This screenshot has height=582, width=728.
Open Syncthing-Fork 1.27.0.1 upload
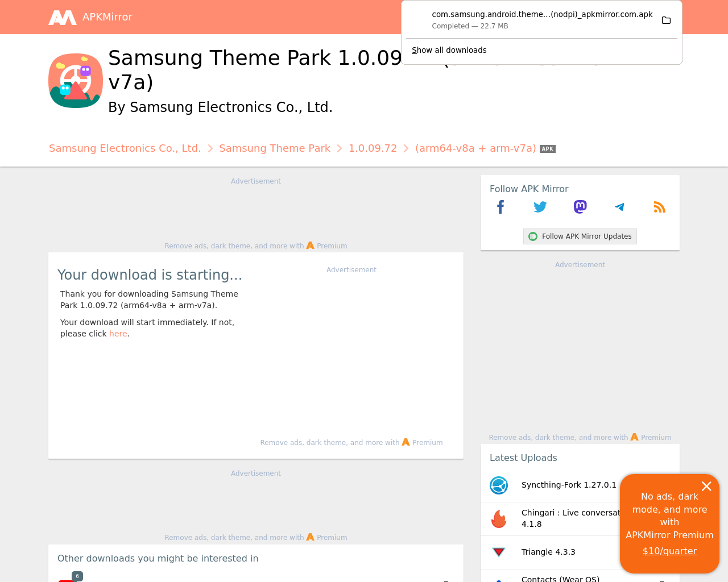[x=569, y=485]
